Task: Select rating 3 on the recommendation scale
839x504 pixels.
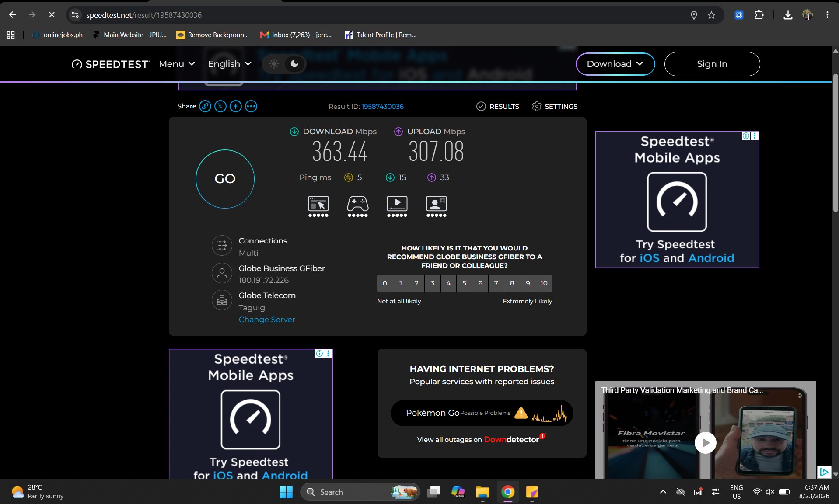Action: 433,283
